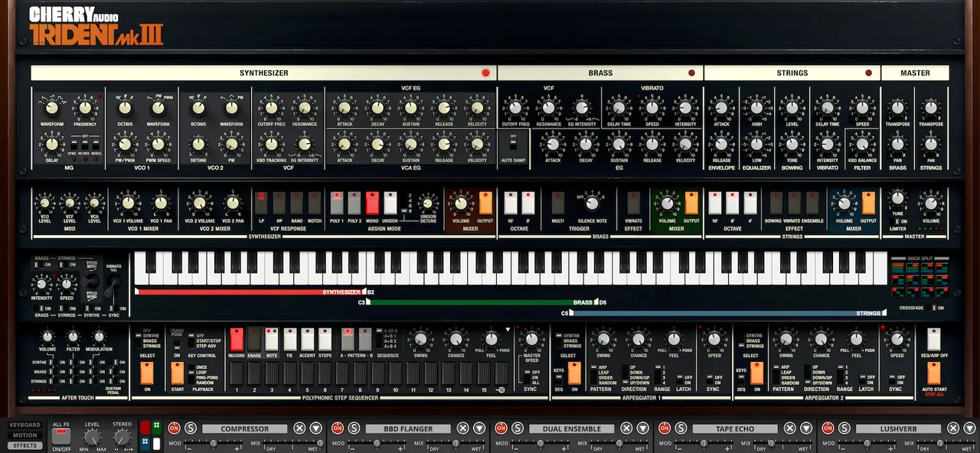Toggle Strings Bowing effect button

[776, 203]
